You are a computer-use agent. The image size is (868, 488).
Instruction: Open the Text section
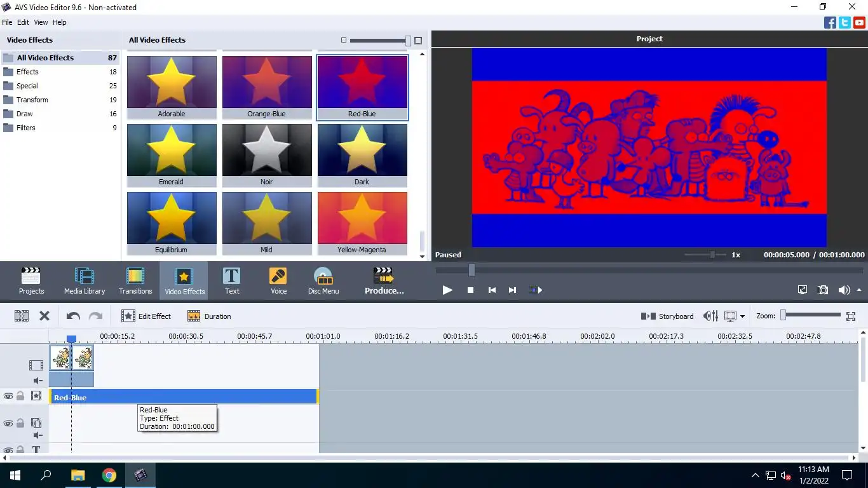click(x=232, y=281)
